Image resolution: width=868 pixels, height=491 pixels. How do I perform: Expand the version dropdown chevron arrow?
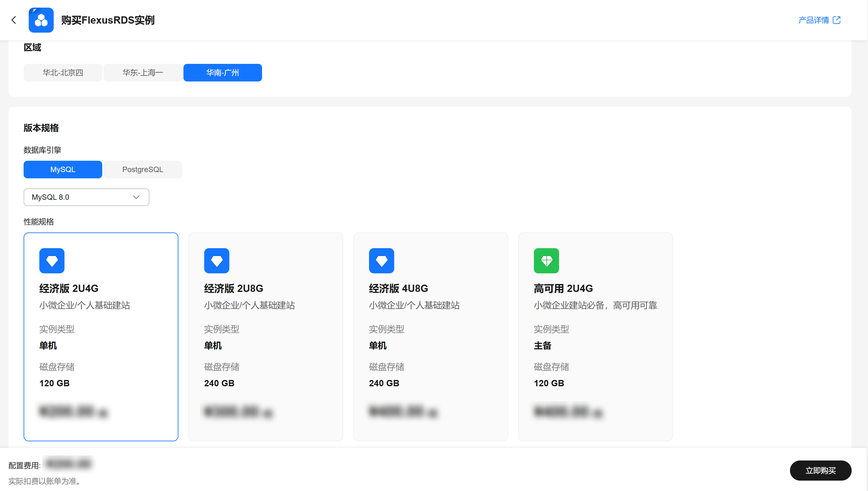[x=136, y=197]
